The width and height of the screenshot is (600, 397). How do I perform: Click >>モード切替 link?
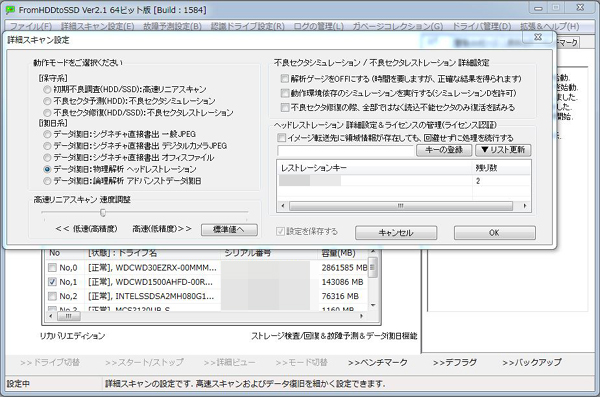302,363
